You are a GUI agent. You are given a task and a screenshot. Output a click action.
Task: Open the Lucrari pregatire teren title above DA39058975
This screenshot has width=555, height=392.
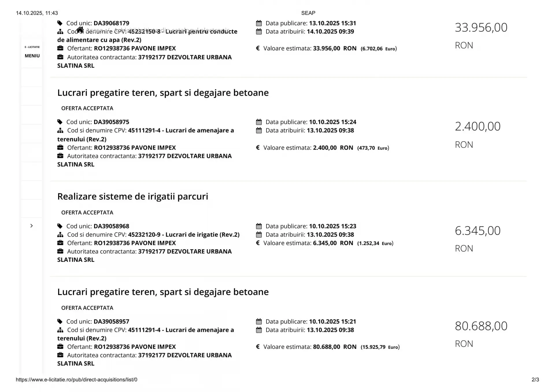tap(163, 93)
